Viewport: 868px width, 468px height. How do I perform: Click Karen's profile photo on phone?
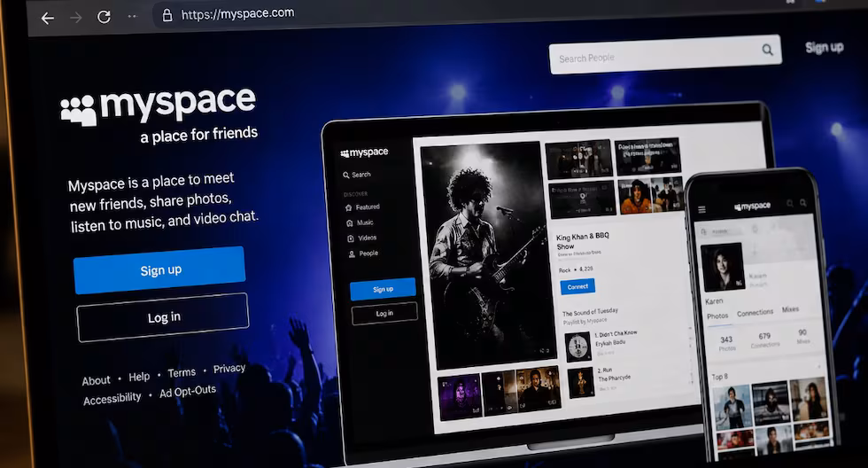tap(723, 267)
